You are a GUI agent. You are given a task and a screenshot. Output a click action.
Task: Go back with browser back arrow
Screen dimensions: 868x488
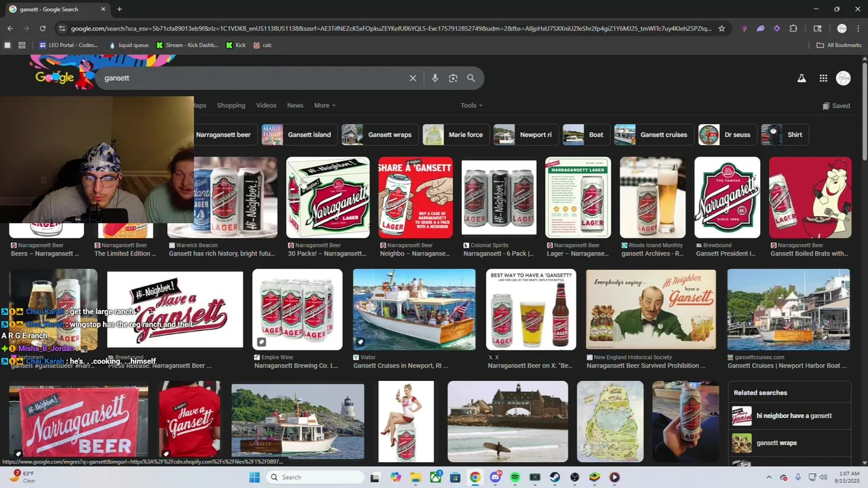coord(9,28)
